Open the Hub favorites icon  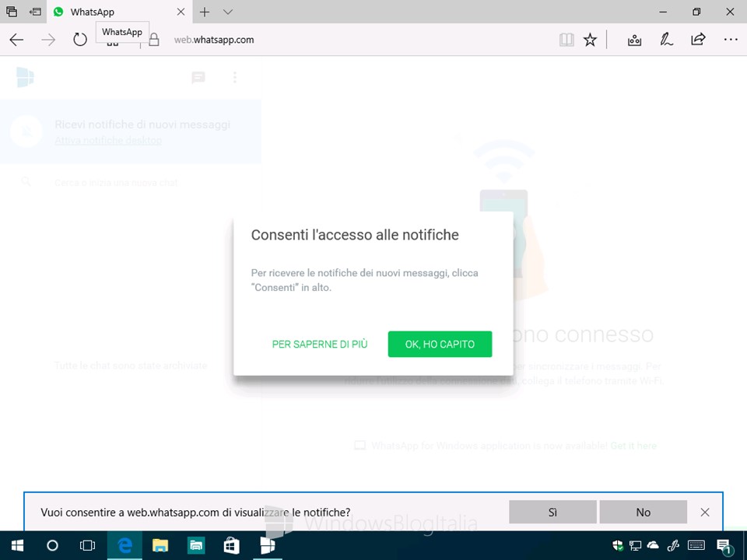coord(634,40)
